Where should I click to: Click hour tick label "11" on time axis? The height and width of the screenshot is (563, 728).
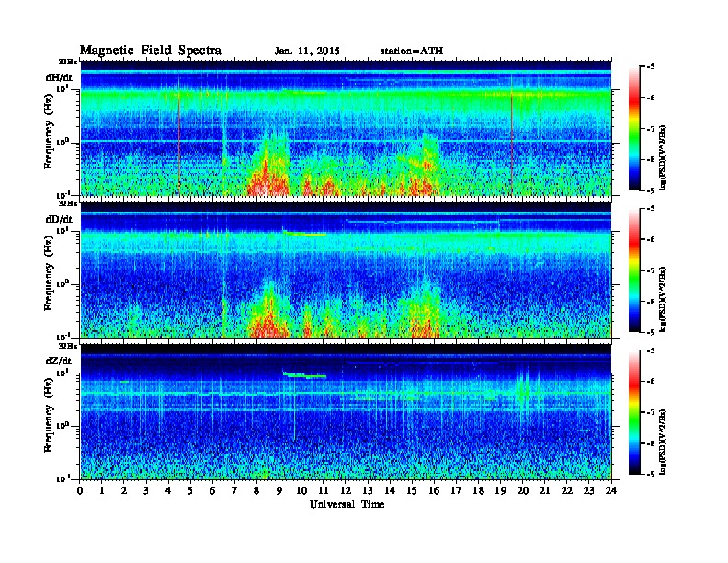click(324, 490)
